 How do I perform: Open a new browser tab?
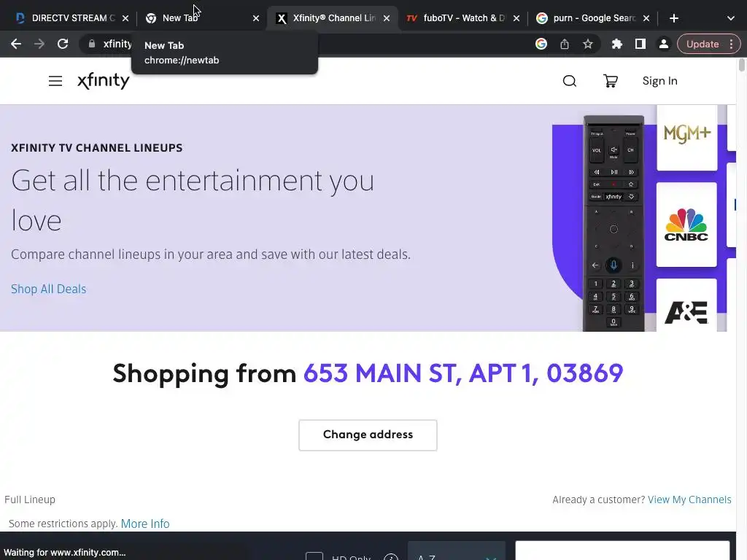tap(673, 18)
